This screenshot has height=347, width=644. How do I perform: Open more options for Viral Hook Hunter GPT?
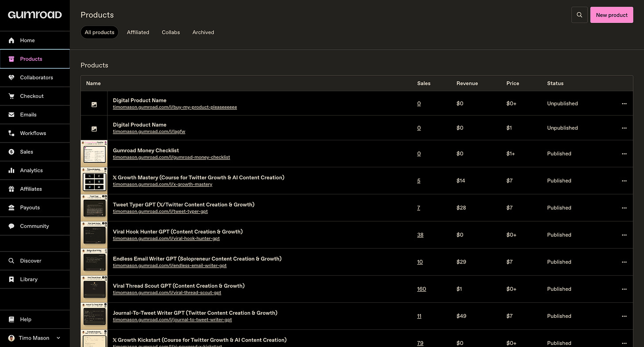pyautogui.click(x=624, y=235)
